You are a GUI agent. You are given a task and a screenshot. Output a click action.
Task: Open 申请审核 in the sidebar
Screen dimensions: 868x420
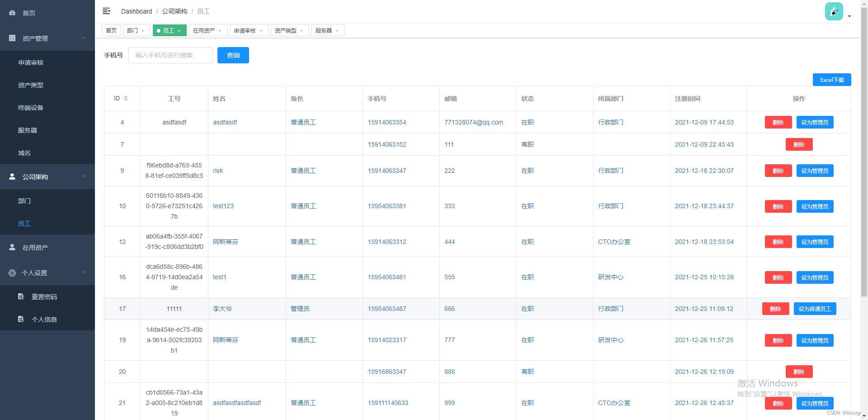[x=47, y=62]
